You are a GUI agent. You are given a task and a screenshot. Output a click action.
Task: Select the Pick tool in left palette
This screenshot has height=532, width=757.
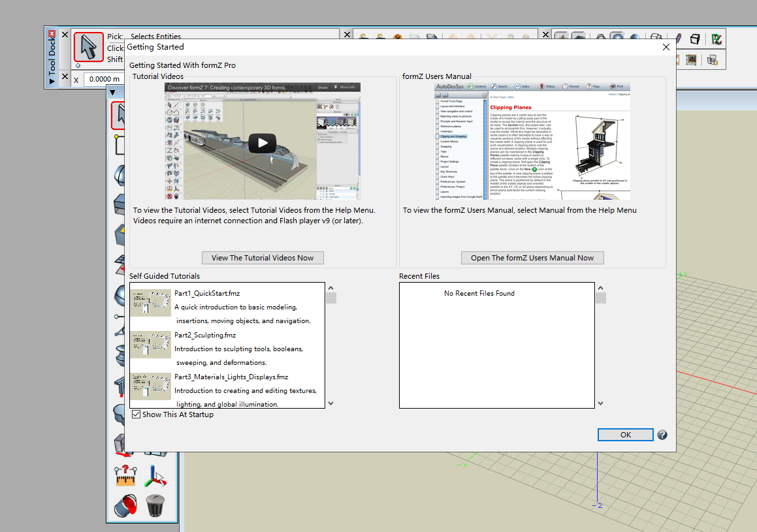pyautogui.click(x=118, y=116)
